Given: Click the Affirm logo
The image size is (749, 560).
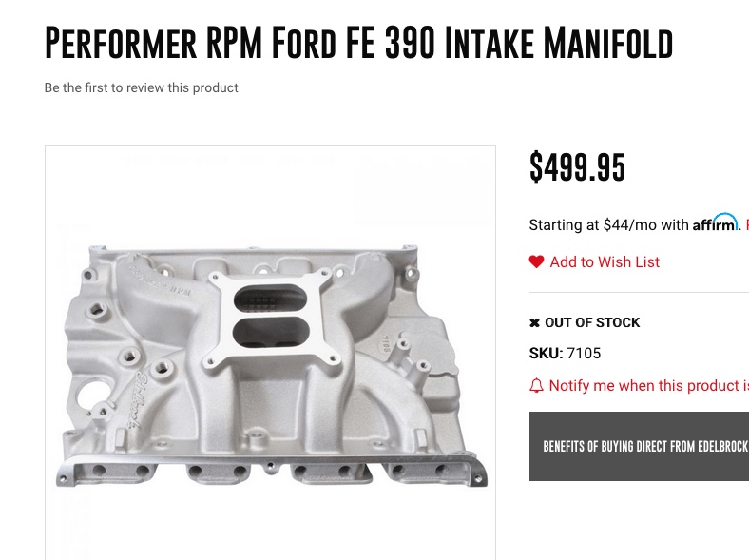Looking at the screenshot, I should (x=715, y=224).
